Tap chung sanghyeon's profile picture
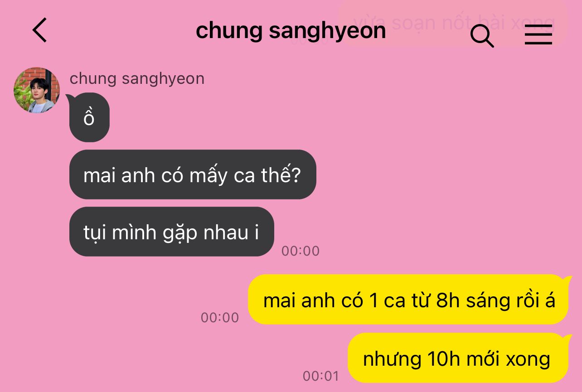 click(37, 90)
